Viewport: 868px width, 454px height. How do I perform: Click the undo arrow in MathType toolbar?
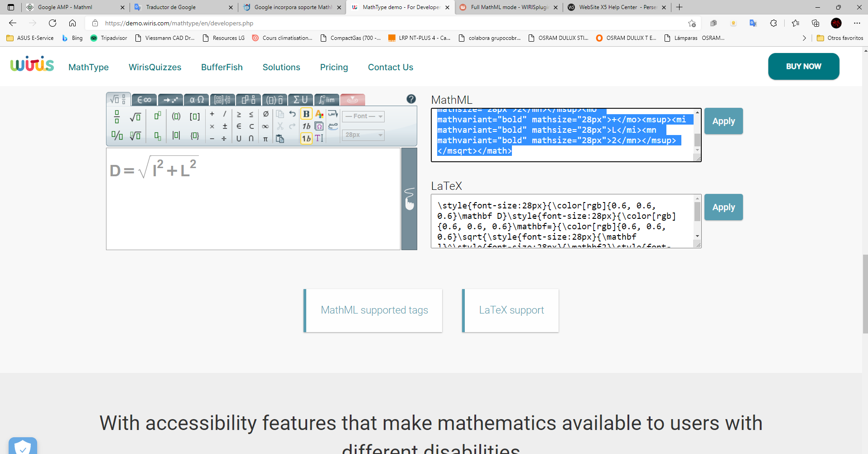293,114
